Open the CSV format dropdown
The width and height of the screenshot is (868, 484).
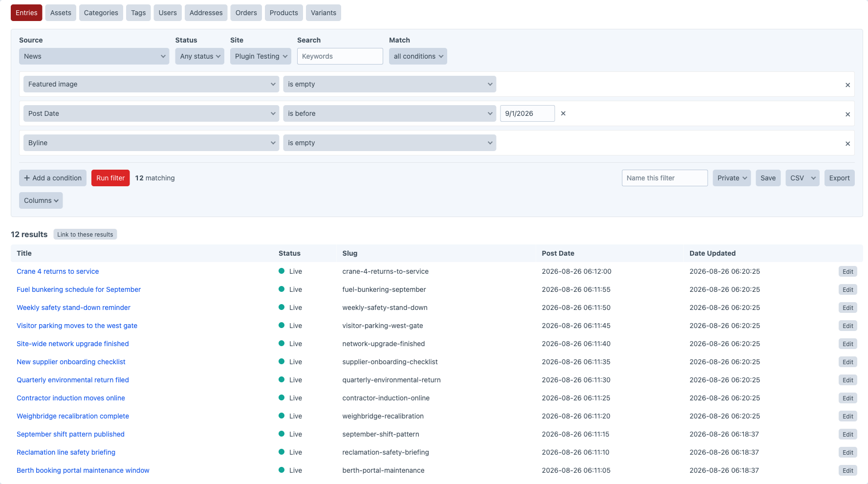pyautogui.click(x=803, y=178)
